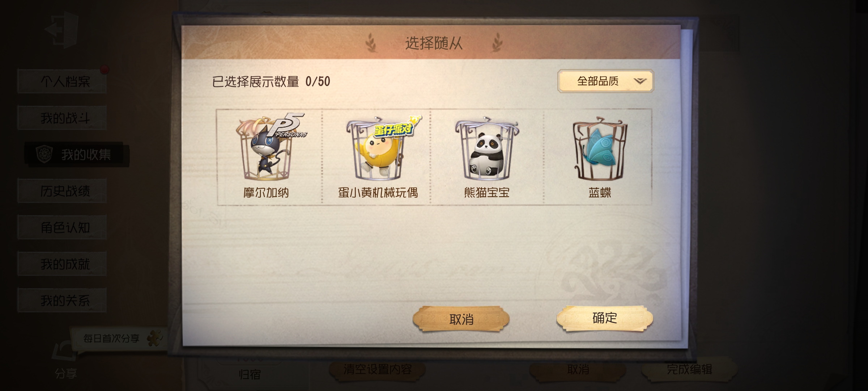Click the 完成编辑 button
868x391 pixels.
(x=689, y=369)
